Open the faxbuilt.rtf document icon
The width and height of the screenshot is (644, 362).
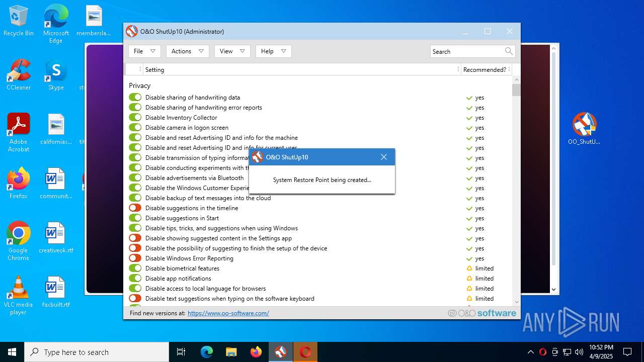(56, 292)
